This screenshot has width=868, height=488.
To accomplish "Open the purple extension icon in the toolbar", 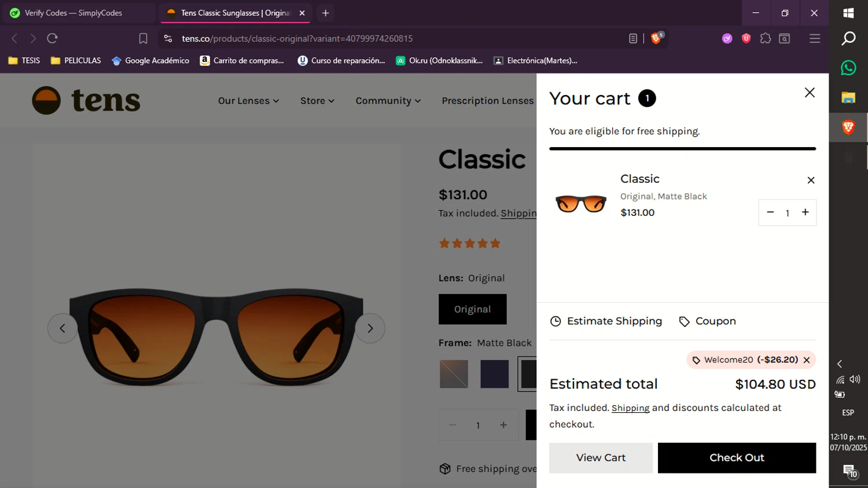I will click(x=727, y=38).
